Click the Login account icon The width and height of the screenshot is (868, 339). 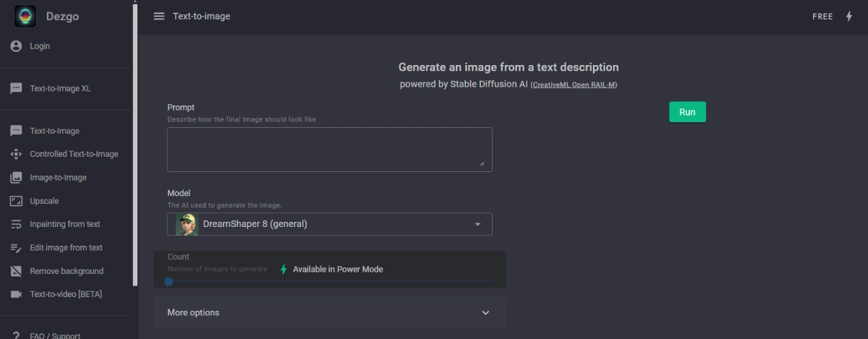[16, 46]
